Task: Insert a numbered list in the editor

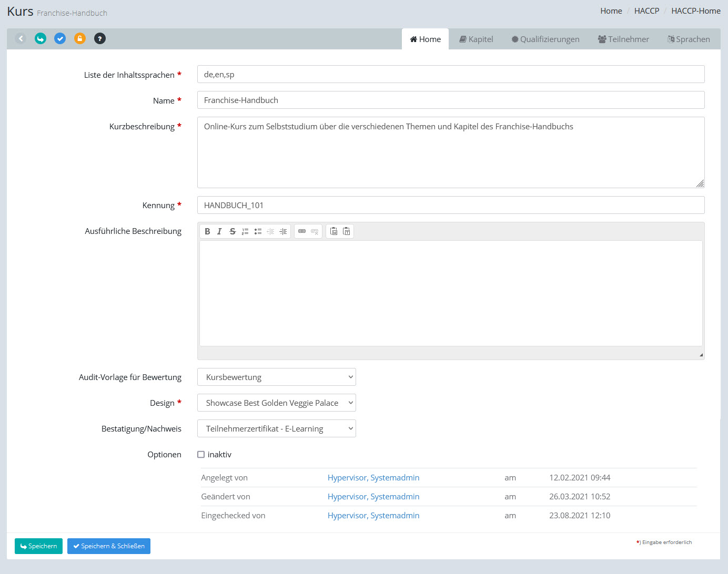Action: [x=245, y=231]
